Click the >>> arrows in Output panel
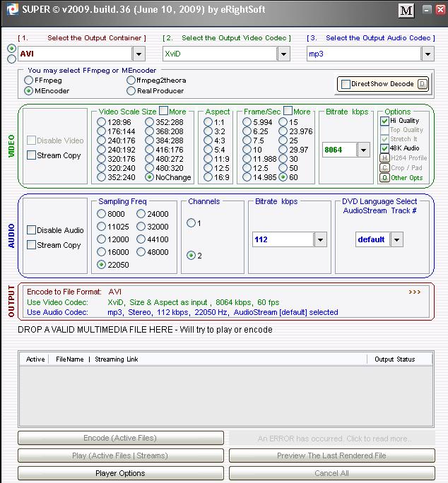448x483 pixels. coord(414,292)
